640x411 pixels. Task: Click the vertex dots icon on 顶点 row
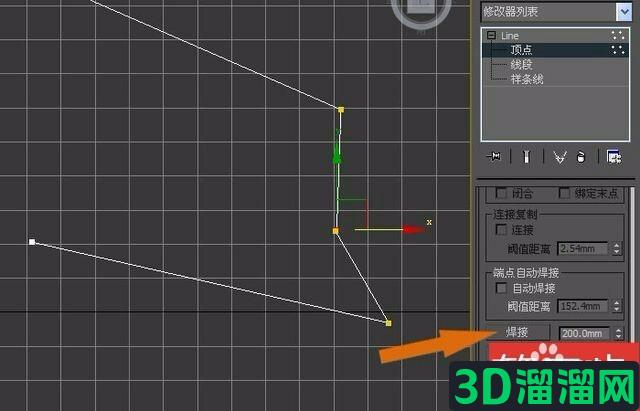point(618,50)
